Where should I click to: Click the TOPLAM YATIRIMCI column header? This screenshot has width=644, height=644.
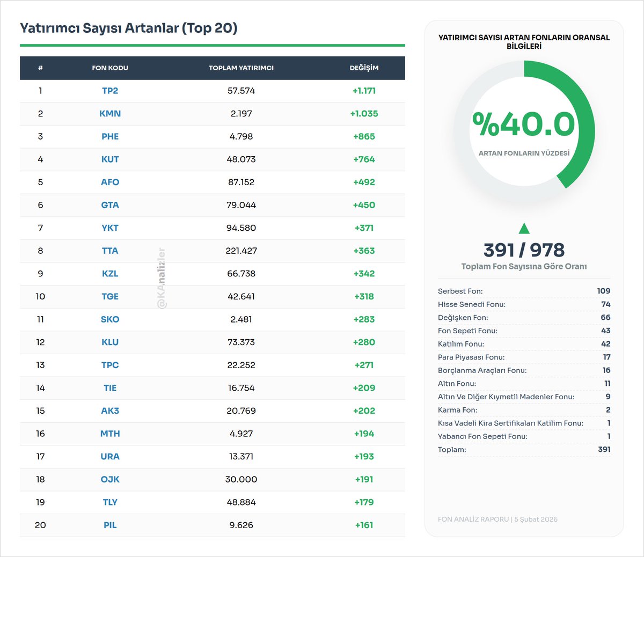(x=241, y=68)
